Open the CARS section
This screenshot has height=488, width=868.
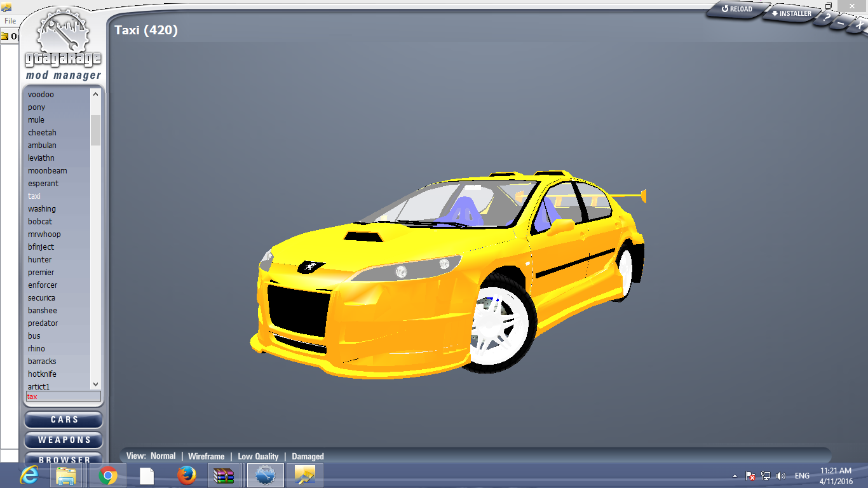click(64, 420)
